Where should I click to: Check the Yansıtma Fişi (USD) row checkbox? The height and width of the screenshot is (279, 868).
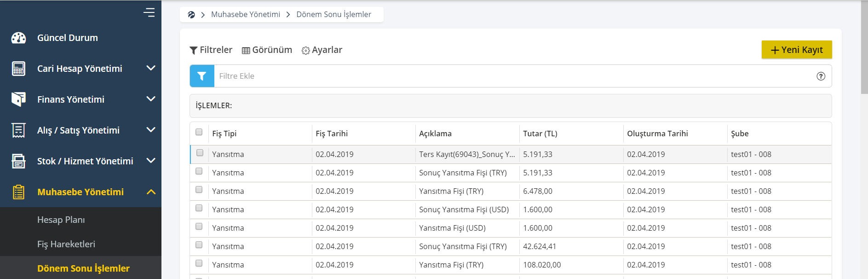[x=199, y=227]
